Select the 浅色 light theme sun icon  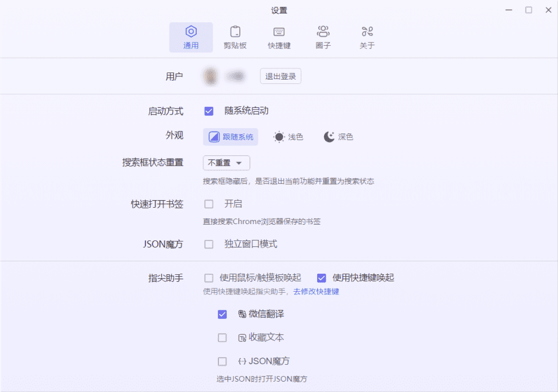[x=279, y=137]
